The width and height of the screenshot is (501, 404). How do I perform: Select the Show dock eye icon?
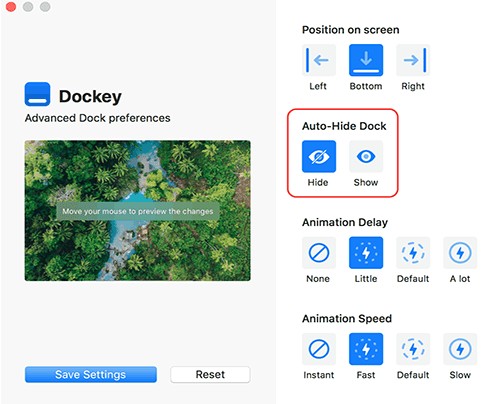pyautogui.click(x=366, y=156)
